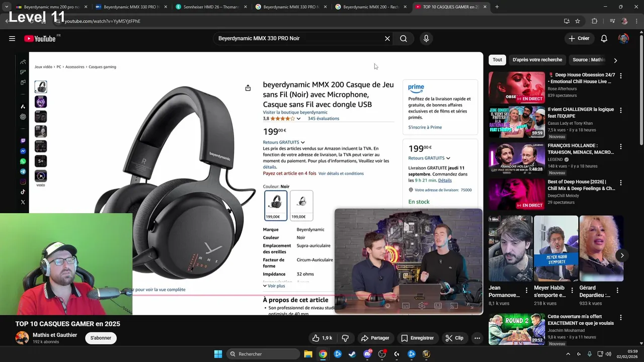Open options for Gérard Depardieu short

pos(617,291)
